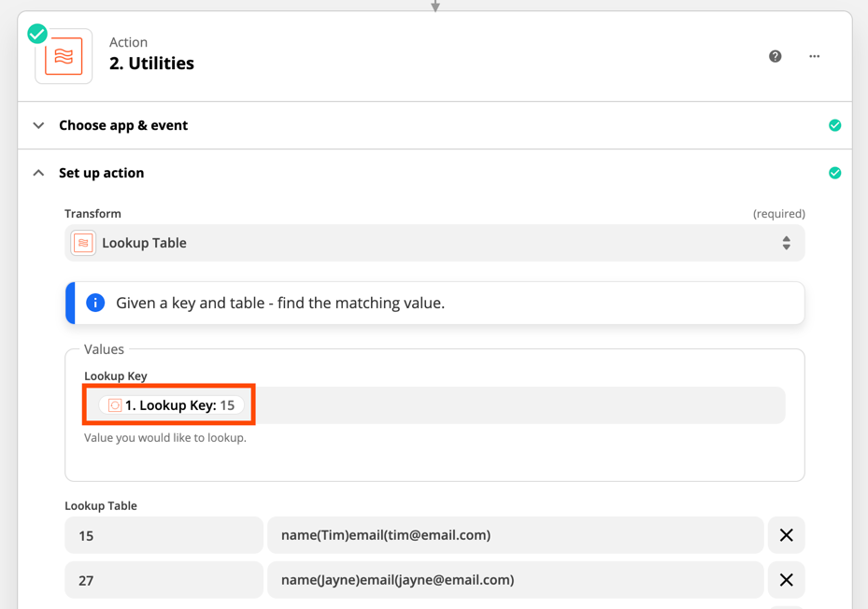Select the '1. Lookup Key: 15' pill

[x=171, y=405]
